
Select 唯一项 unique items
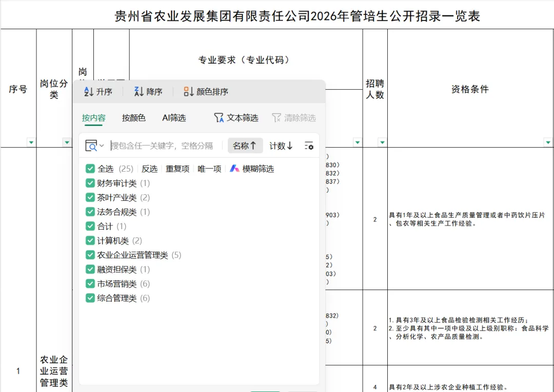coord(209,169)
